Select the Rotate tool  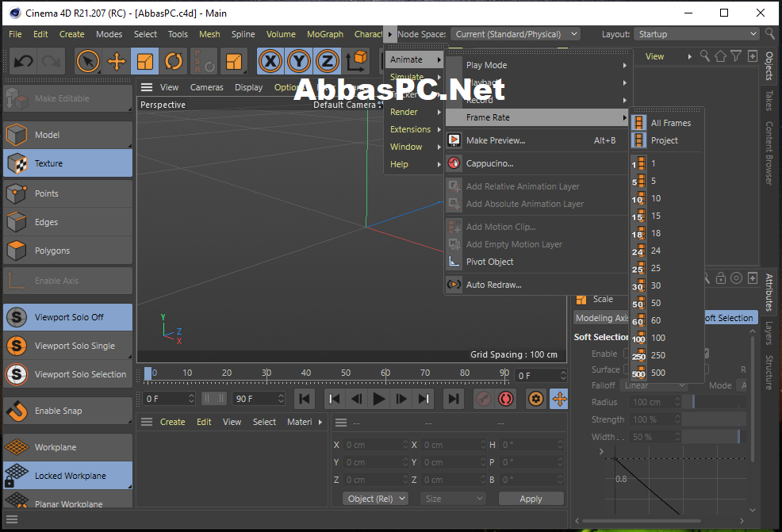174,61
